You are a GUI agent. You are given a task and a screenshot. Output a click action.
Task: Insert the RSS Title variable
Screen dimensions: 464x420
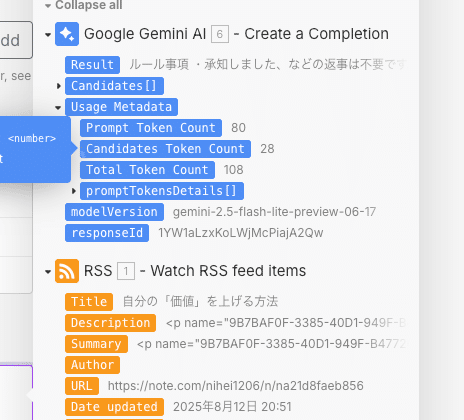pyautogui.click(x=89, y=302)
